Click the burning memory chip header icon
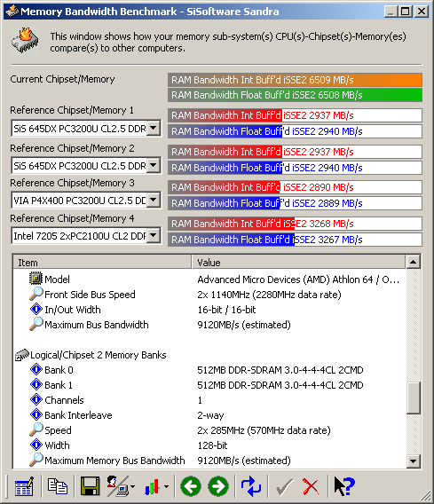This screenshot has height=504, width=434. pos(25,41)
